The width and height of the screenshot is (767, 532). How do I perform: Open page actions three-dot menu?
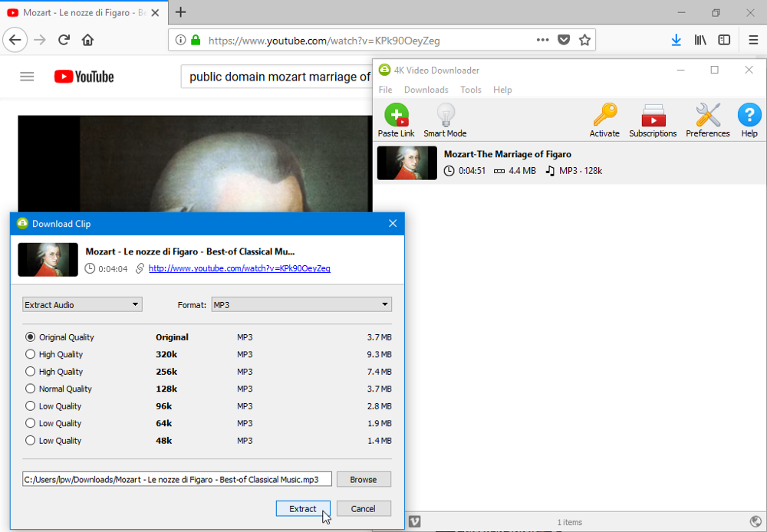coord(542,40)
